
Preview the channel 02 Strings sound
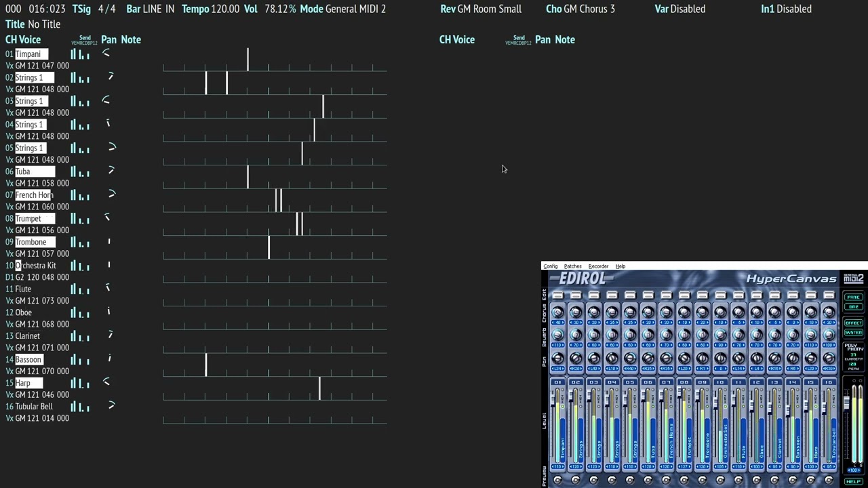576,480
